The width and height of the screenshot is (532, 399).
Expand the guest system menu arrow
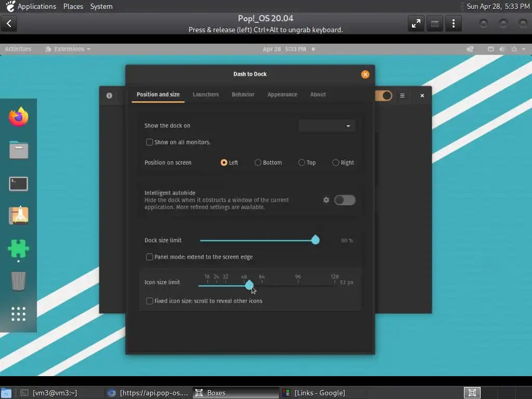[524, 49]
